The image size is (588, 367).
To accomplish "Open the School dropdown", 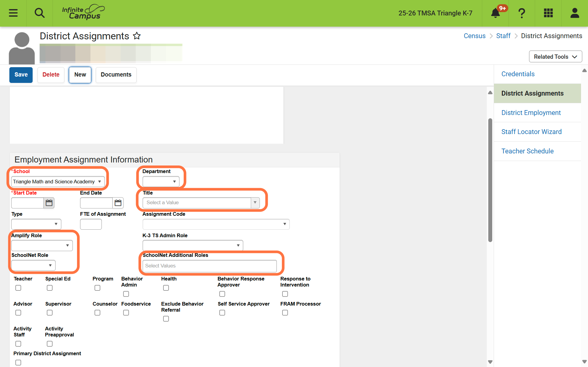I will pos(58,182).
